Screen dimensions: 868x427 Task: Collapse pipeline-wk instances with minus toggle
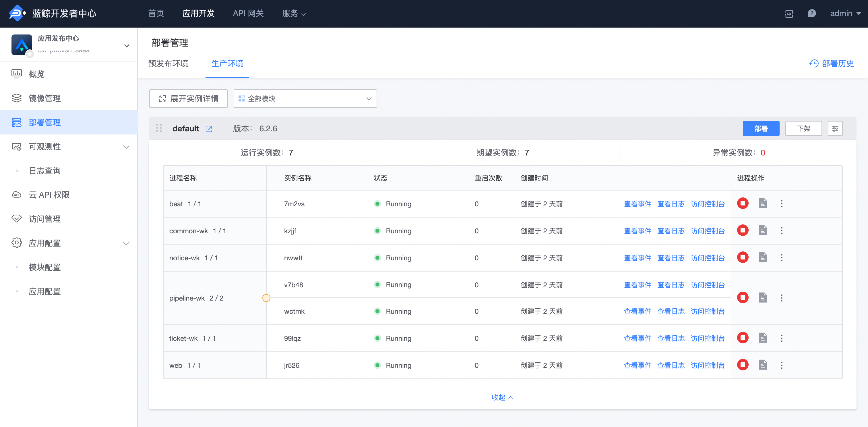tap(266, 298)
